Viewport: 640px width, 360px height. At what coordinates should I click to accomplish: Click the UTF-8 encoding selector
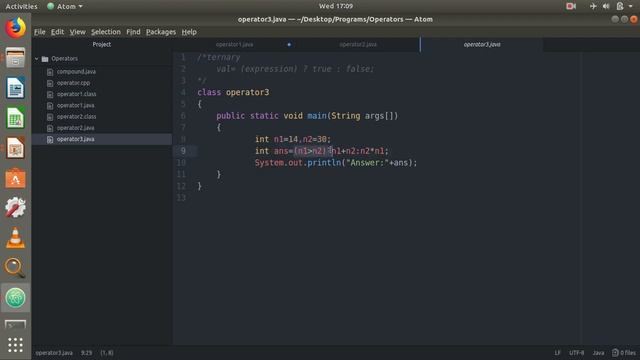click(576, 353)
